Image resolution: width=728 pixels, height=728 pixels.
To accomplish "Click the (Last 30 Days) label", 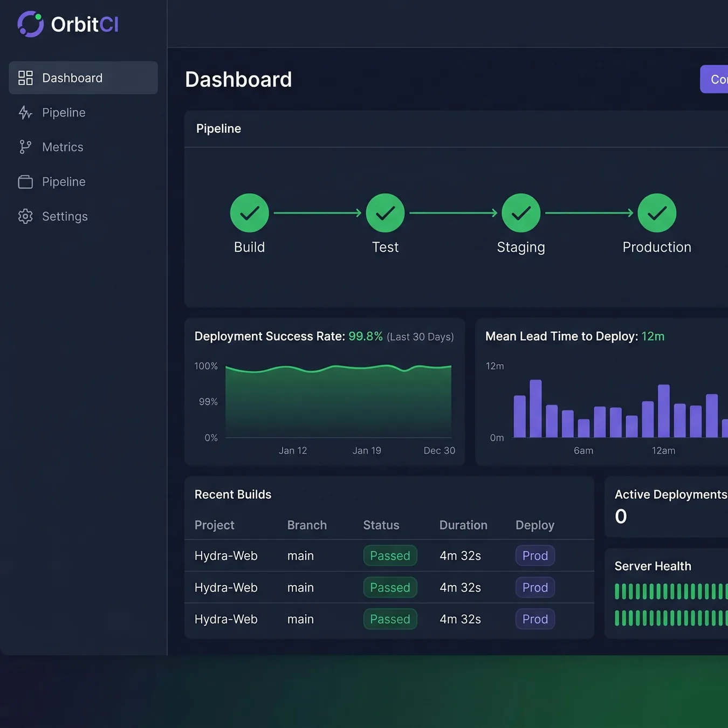I will coord(420,337).
